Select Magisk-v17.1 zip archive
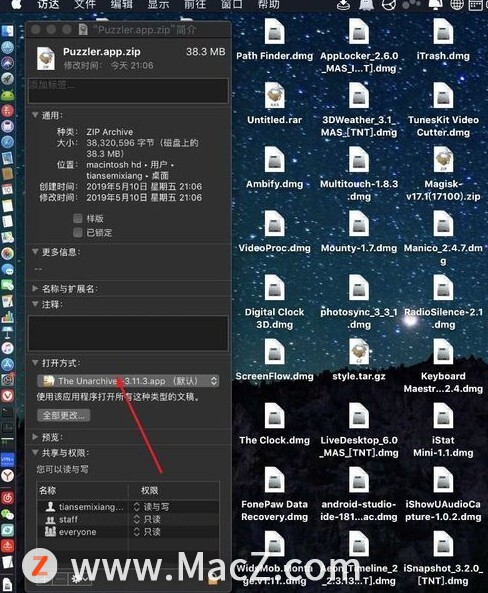 (x=443, y=160)
